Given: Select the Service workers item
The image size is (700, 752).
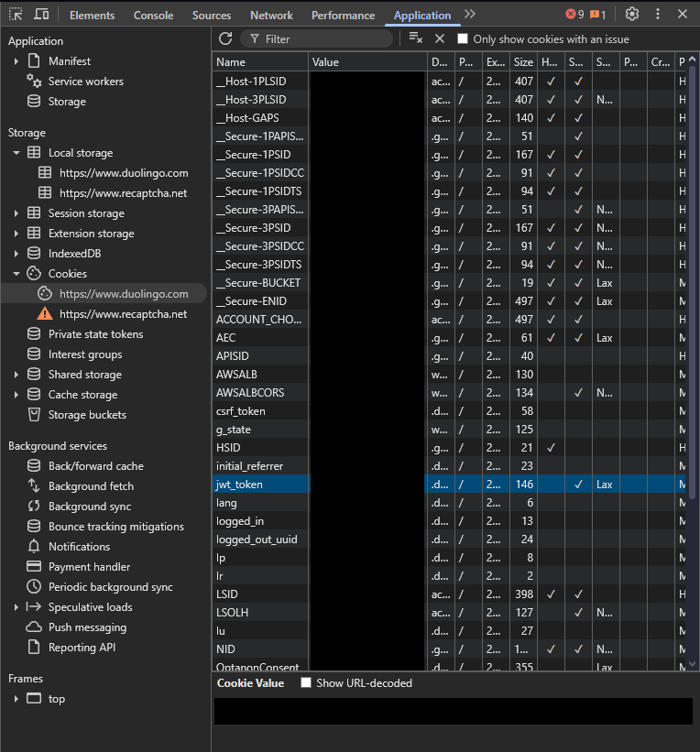Looking at the screenshot, I should click(x=85, y=82).
